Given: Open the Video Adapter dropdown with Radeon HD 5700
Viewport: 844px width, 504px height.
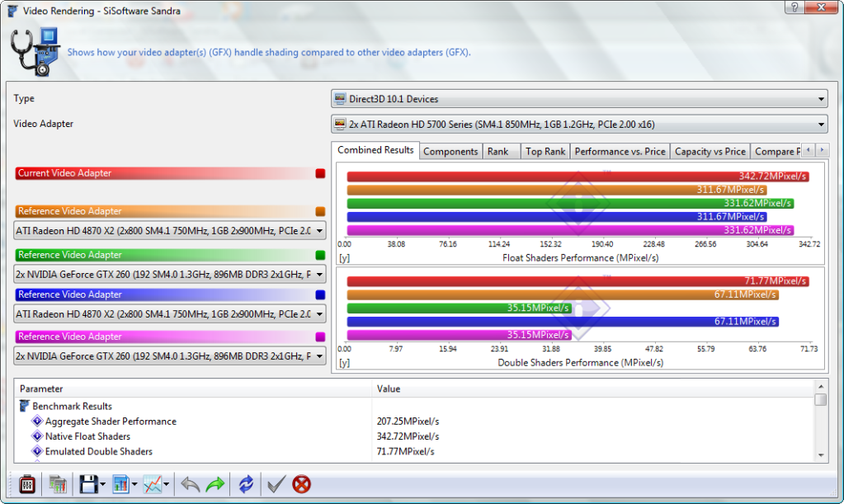Looking at the screenshot, I should coord(579,124).
